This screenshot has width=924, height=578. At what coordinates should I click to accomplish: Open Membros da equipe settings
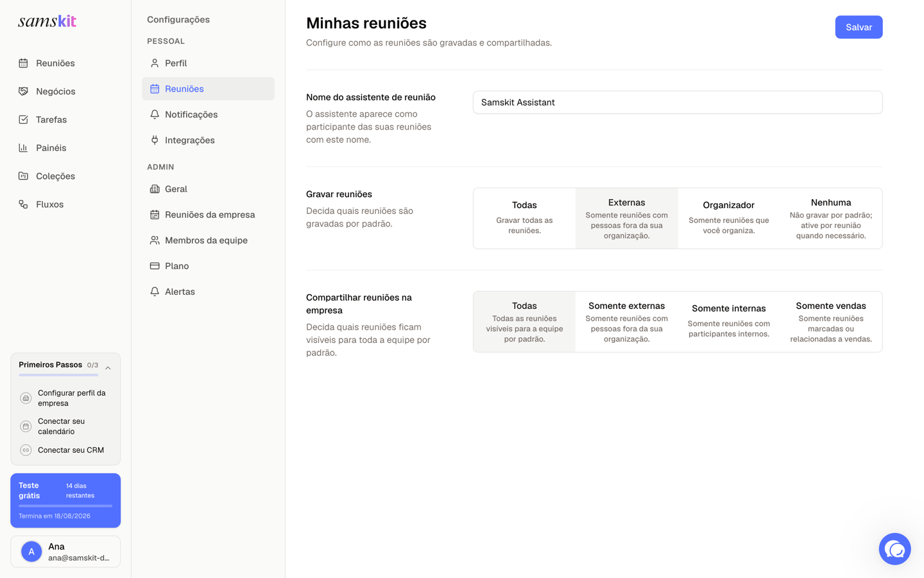click(x=208, y=240)
